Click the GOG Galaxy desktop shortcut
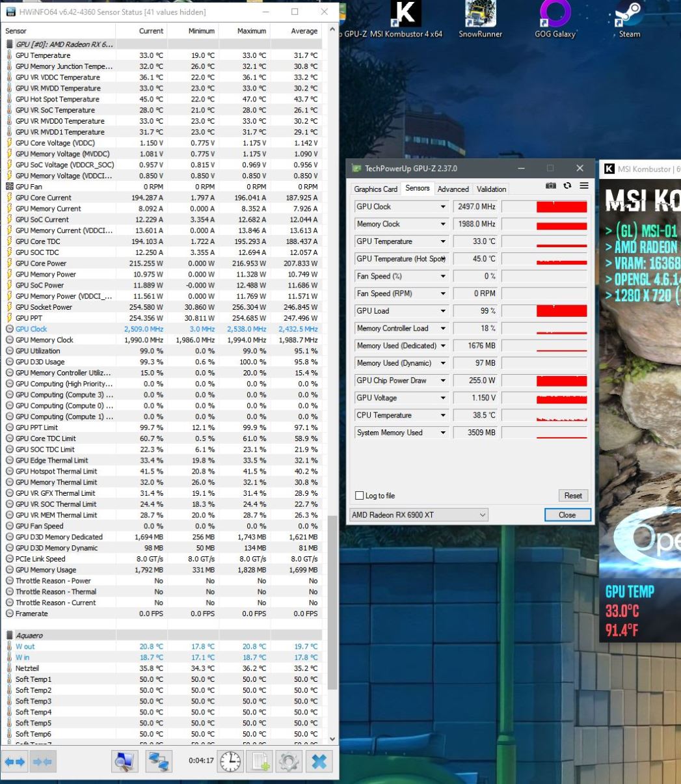 pos(555,20)
